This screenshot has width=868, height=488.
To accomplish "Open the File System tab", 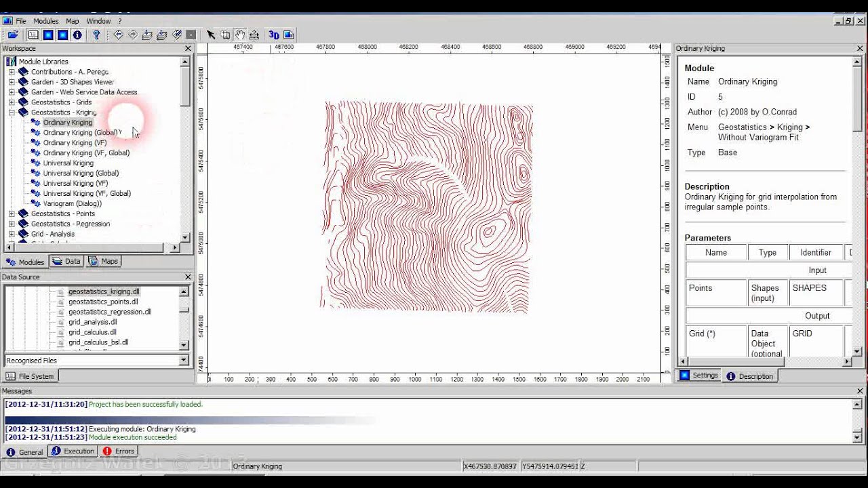I will click(30, 376).
